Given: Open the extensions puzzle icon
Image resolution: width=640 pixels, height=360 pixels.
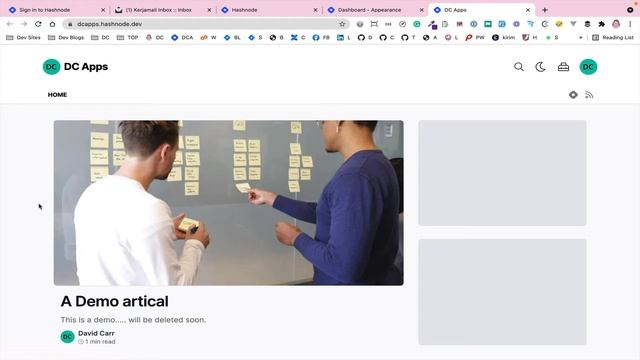Looking at the screenshot, I should tap(602, 24).
